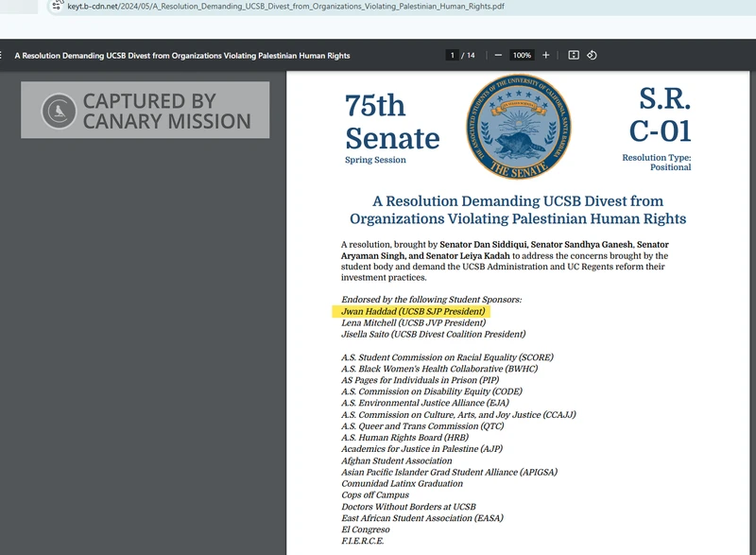Click the "C-01" resolution number

pyautogui.click(x=660, y=131)
